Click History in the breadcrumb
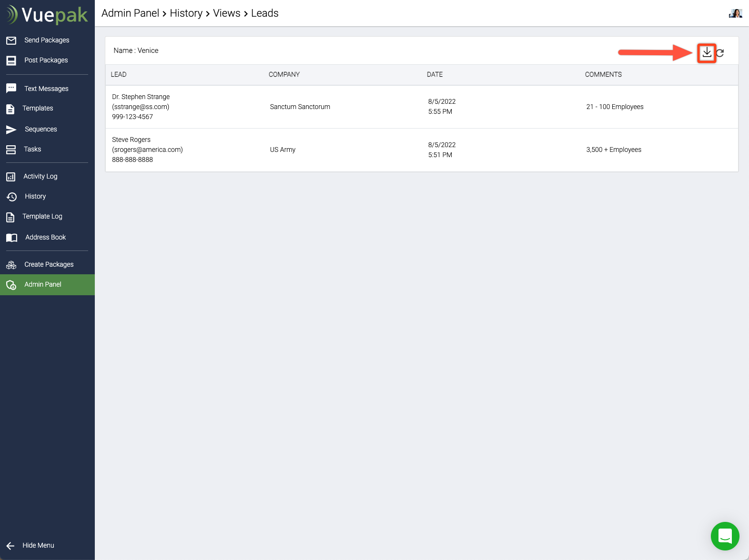749x560 pixels. coord(186,13)
